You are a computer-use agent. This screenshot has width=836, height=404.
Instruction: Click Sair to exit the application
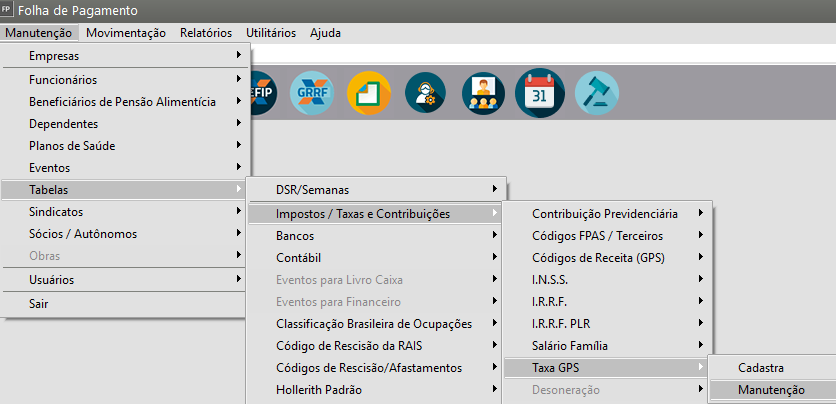(39, 304)
